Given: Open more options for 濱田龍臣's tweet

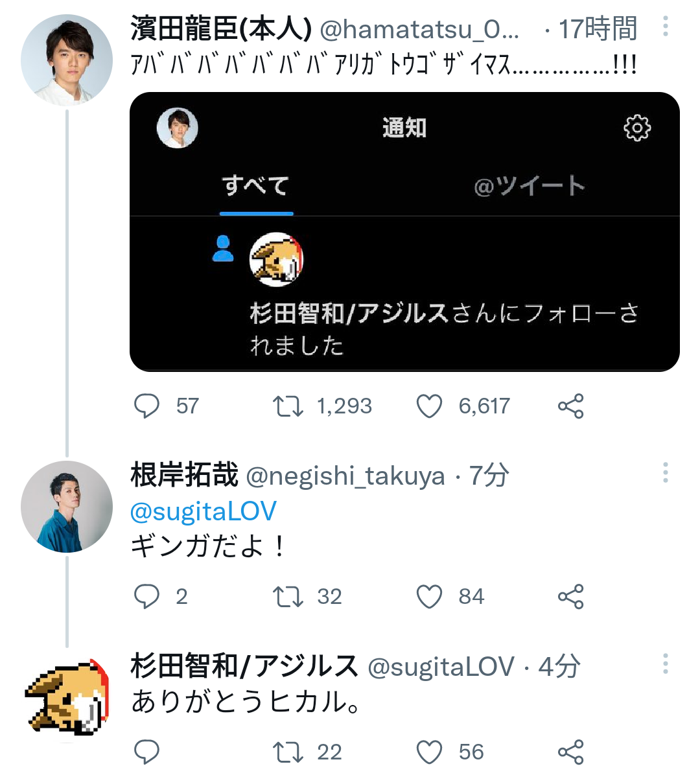Looking at the screenshot, I should (x=665, y=27).
